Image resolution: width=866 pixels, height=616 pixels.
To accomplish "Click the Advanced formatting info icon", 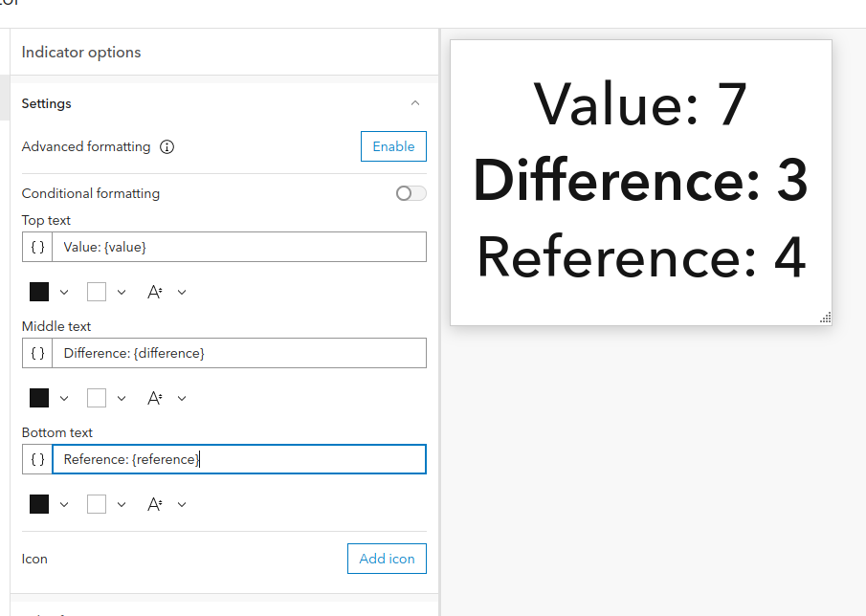I will [167, 147].
